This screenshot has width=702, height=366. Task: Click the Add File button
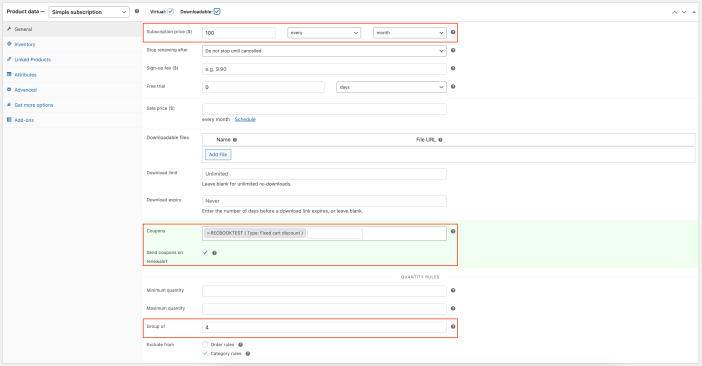(218, 155)
